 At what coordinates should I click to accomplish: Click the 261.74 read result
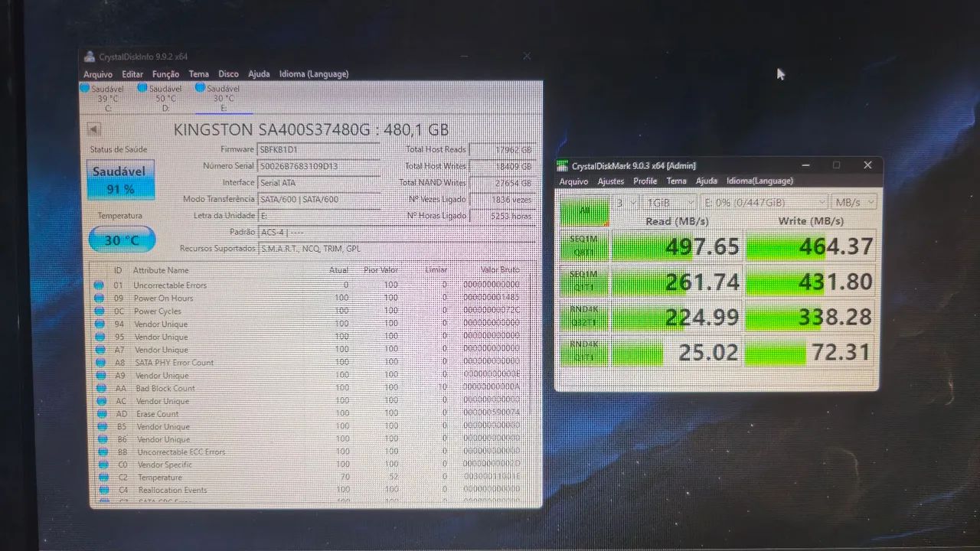pos(677,281)
